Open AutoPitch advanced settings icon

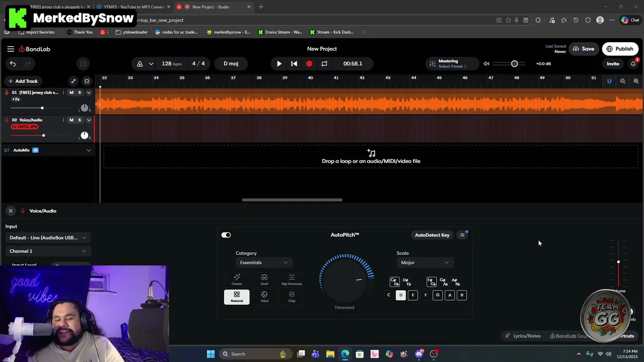pos(462,235)
